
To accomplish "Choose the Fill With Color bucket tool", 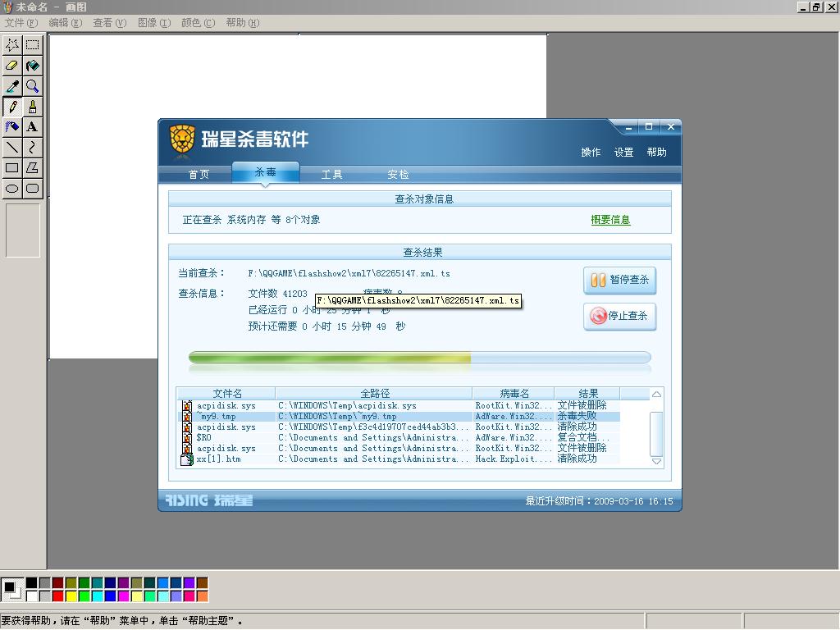I will click(x=32, y=66).
